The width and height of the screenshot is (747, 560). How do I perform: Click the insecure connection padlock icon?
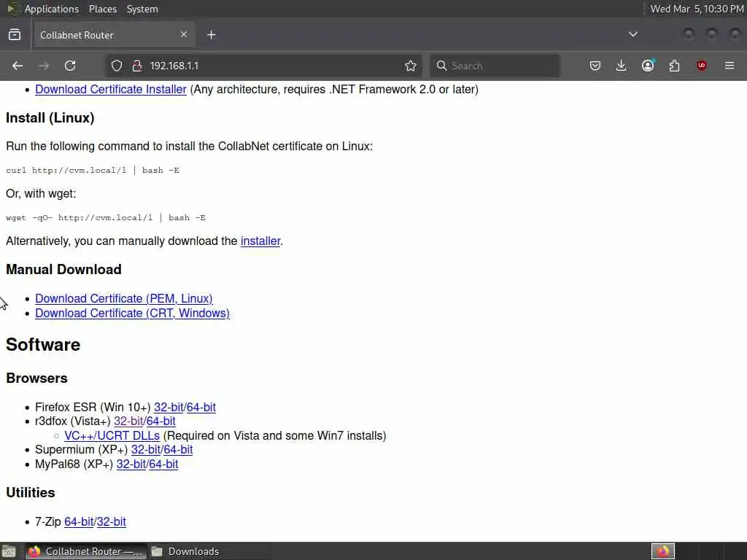point(137,66)
